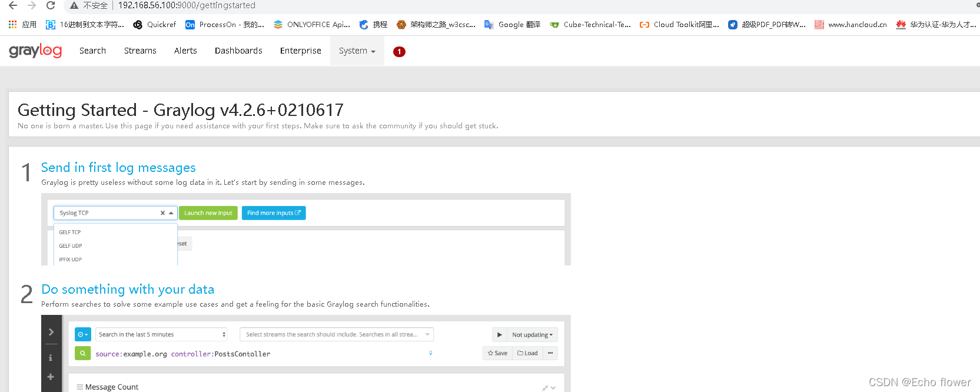Open the Google 翻译 bookmark
The image size is (980, 392).
click(x=512, y=24)
